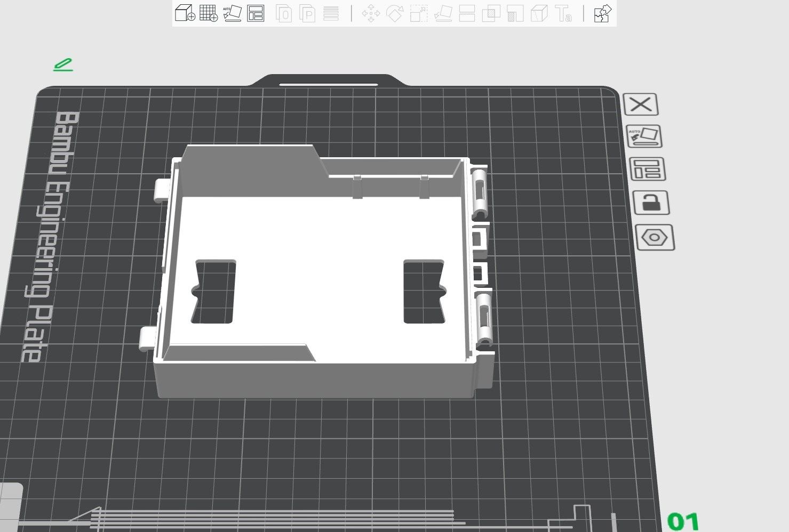The image size is (789, 532).
Task: Open the Mesh Boolean tool
Action: (491, 13)
